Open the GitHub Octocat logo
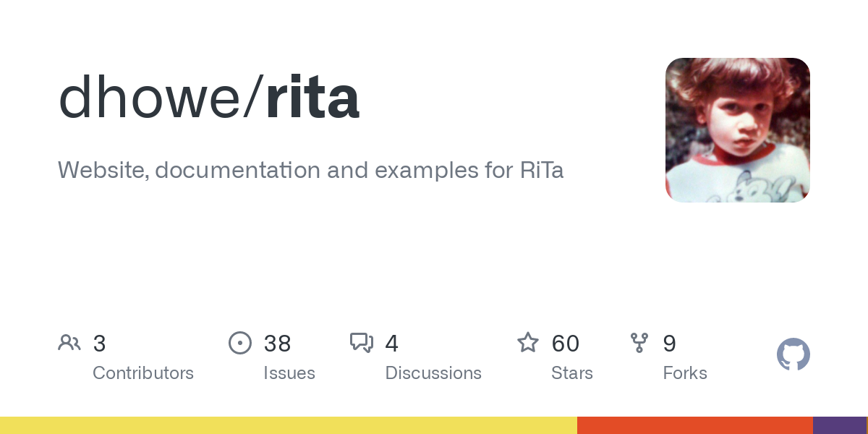868x434 pixels. point(793,354)
